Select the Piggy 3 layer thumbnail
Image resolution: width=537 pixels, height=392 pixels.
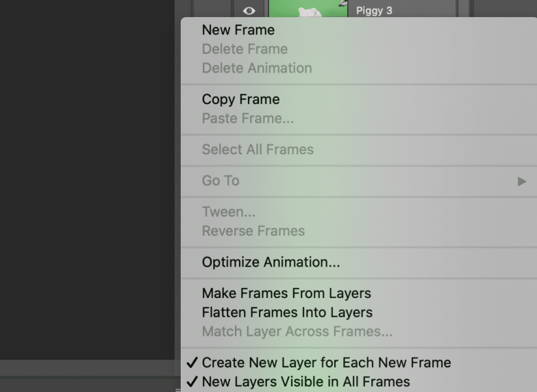pyautogui.click(x=308, y=8)
